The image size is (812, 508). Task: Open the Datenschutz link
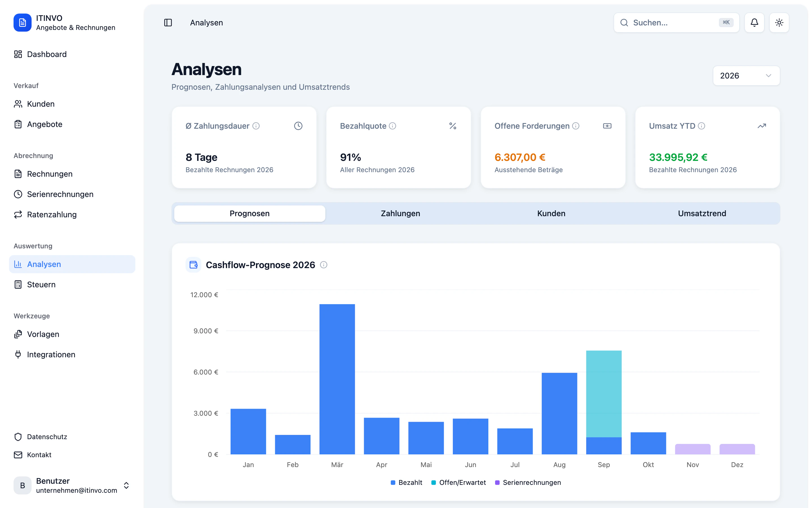coord(72,437)
